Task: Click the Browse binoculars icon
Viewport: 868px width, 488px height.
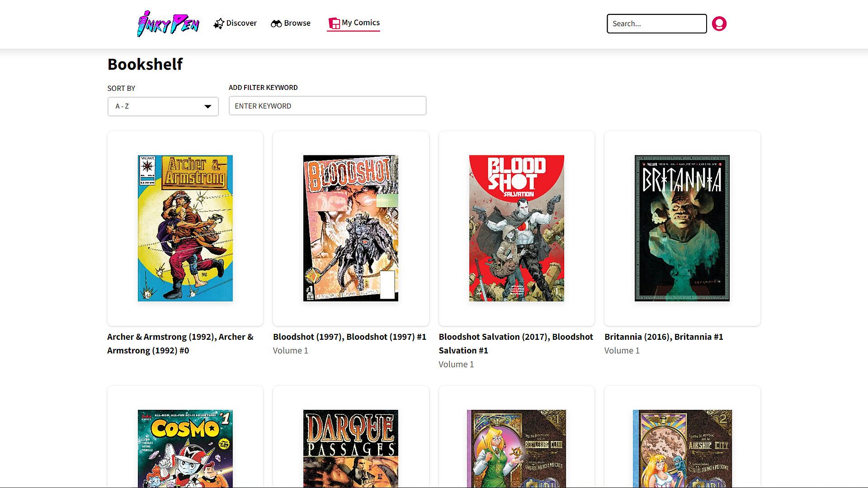Action: pyautogui.click(x=276, y=23)
